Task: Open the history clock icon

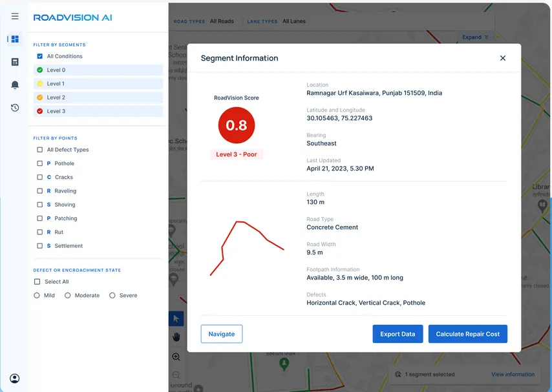Action: pyautogui.click(x=15, y=108)
